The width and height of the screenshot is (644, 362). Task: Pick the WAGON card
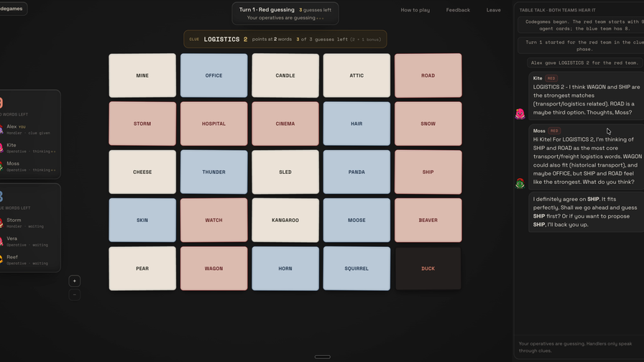(214, 269)
